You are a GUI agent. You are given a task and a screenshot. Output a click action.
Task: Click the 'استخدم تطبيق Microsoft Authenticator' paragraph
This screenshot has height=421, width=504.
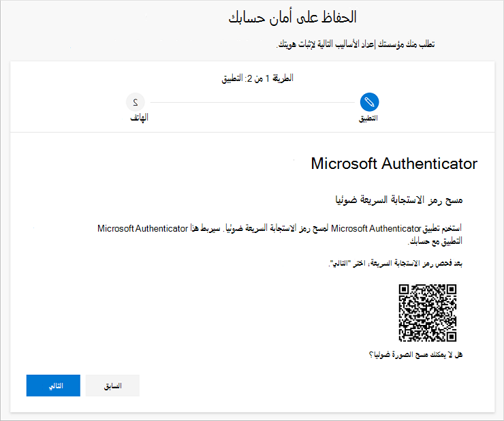click(280, 234)
